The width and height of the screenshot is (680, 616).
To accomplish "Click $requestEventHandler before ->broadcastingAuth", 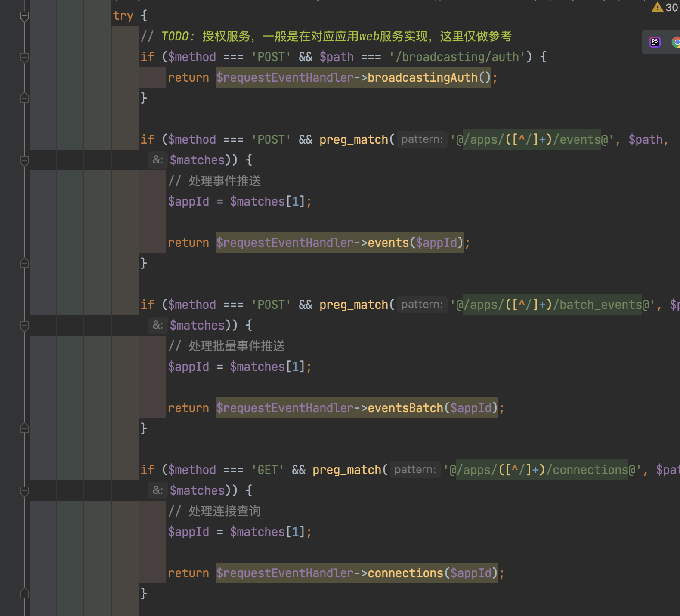I will coord(285,77).
